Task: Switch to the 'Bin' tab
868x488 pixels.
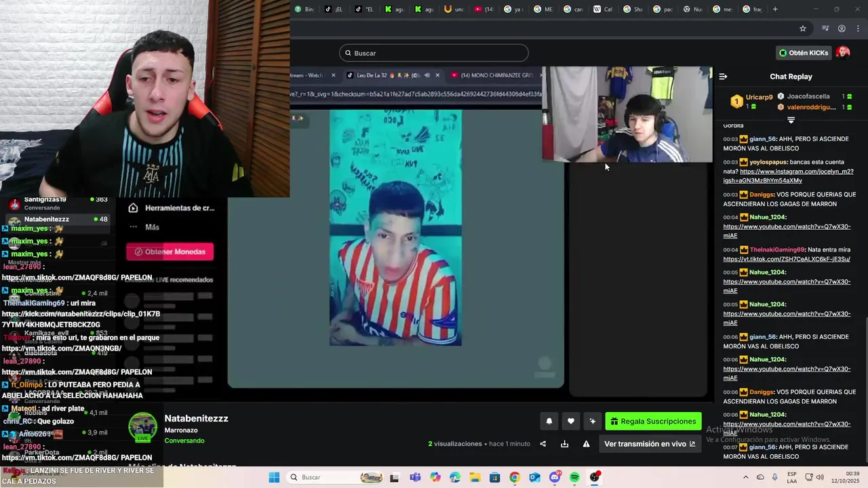Action: 304,9
